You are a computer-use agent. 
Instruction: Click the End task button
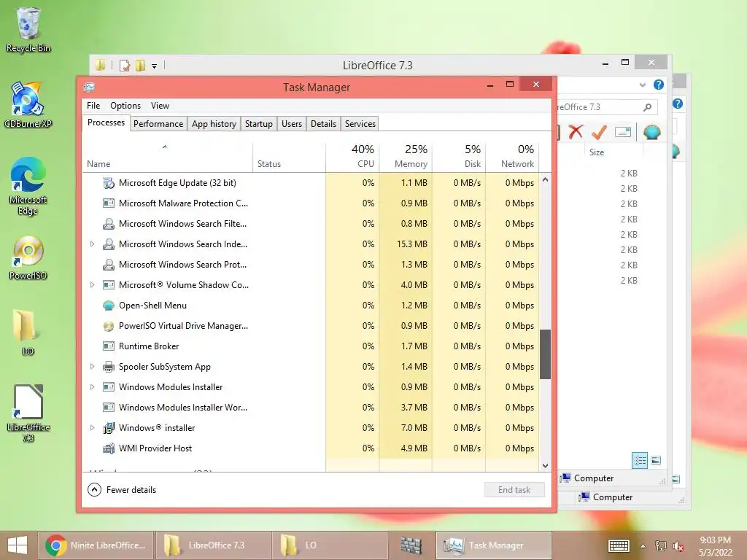[x=514, y=489]
